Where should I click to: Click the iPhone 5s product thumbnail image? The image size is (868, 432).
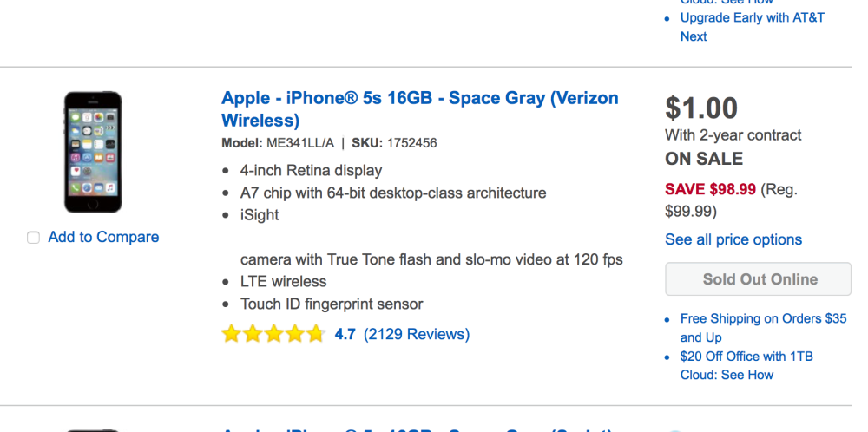pos(93,152)
